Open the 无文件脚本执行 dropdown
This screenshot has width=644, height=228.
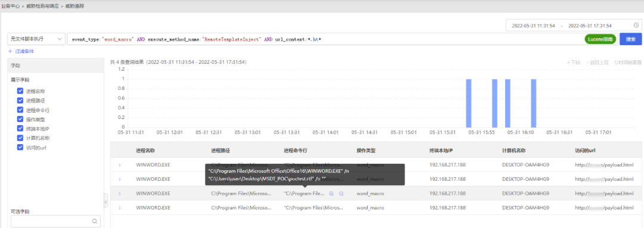coord(36,39)
